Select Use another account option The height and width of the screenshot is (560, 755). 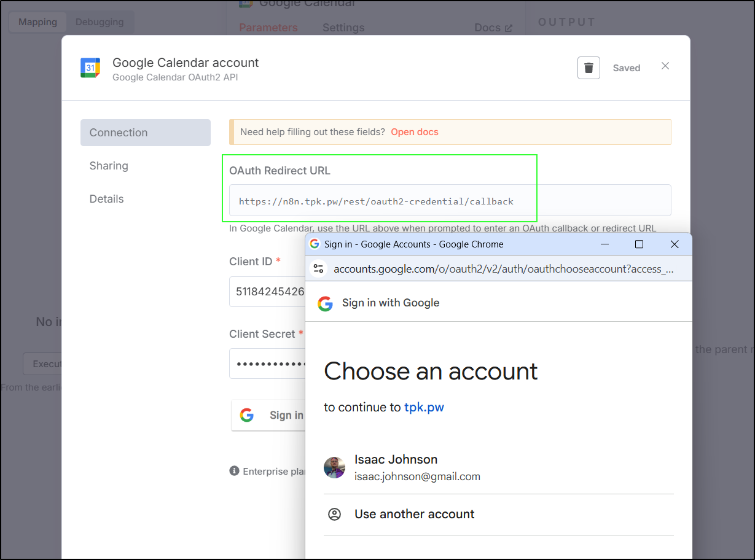coord(414,514)
